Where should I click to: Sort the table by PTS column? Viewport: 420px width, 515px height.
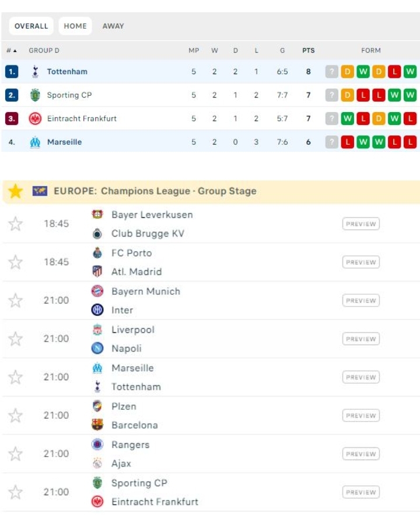coord(309,51)
